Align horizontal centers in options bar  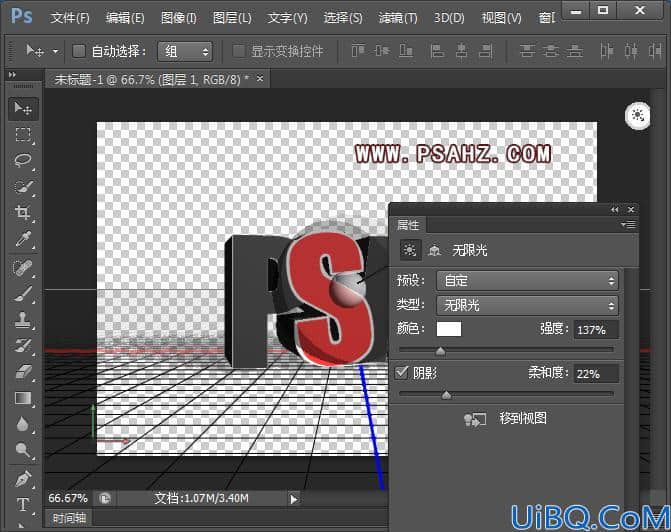tap(461, 51)
